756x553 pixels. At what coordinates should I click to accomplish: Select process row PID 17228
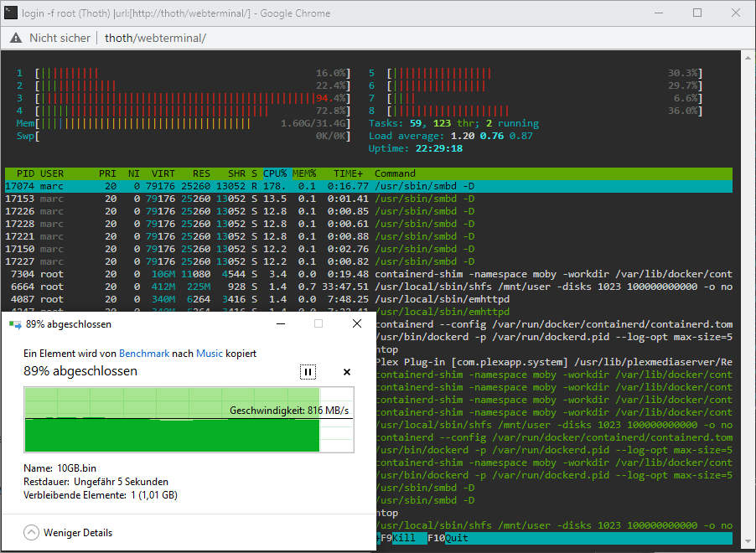[368, 224]
